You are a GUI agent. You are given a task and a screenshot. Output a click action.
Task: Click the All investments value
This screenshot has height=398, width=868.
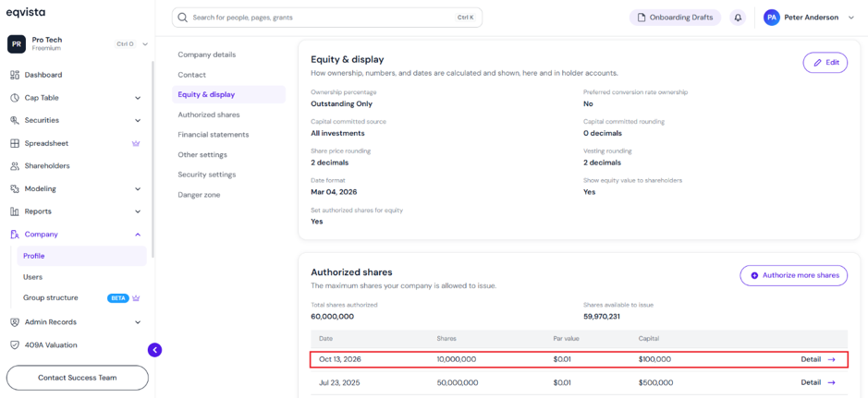click(337, 133)
